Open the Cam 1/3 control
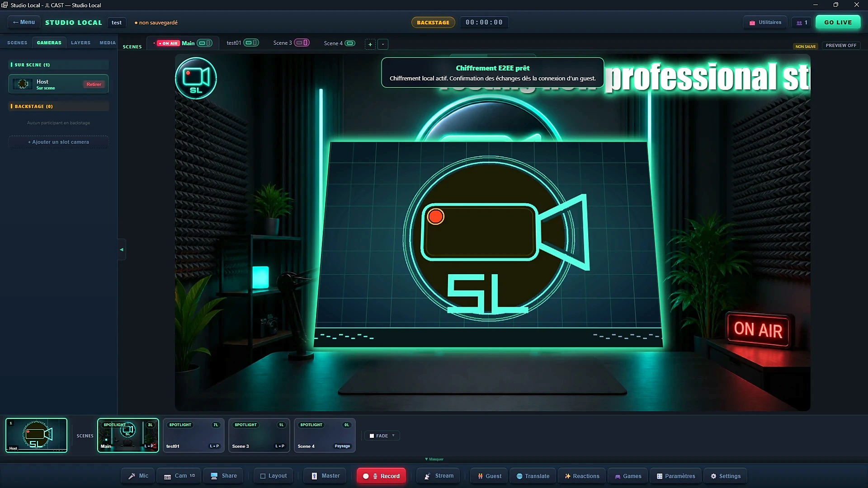The image size is (868, 488). coord(179,476)
